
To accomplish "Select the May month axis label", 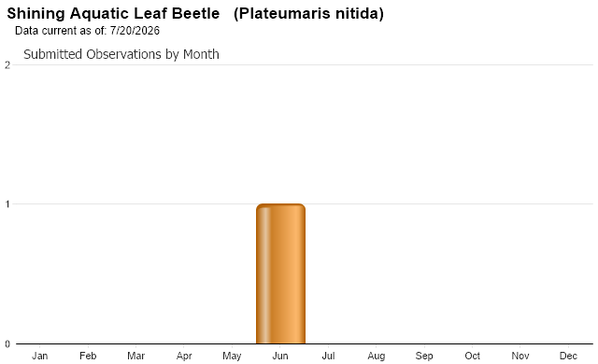I will [232, 356].
